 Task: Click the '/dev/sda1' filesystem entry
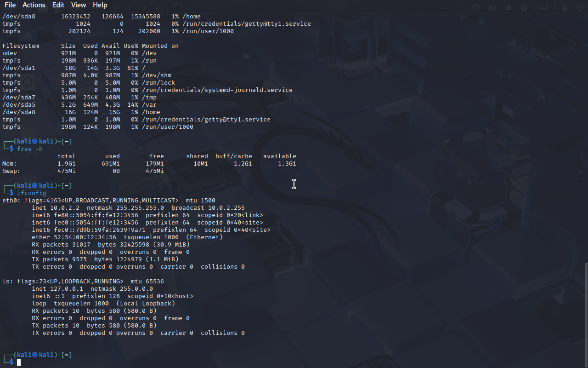[19, 68]
